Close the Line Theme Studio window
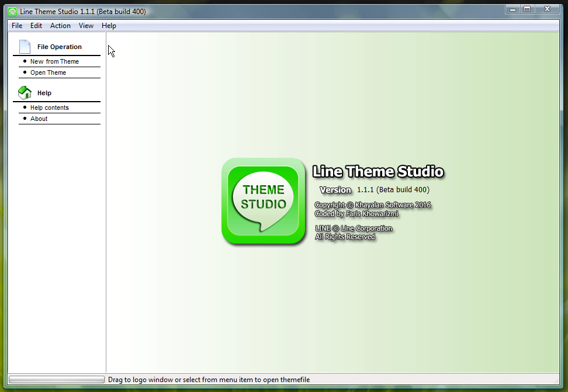Screen dimensions: 568x392 [548, 9]
